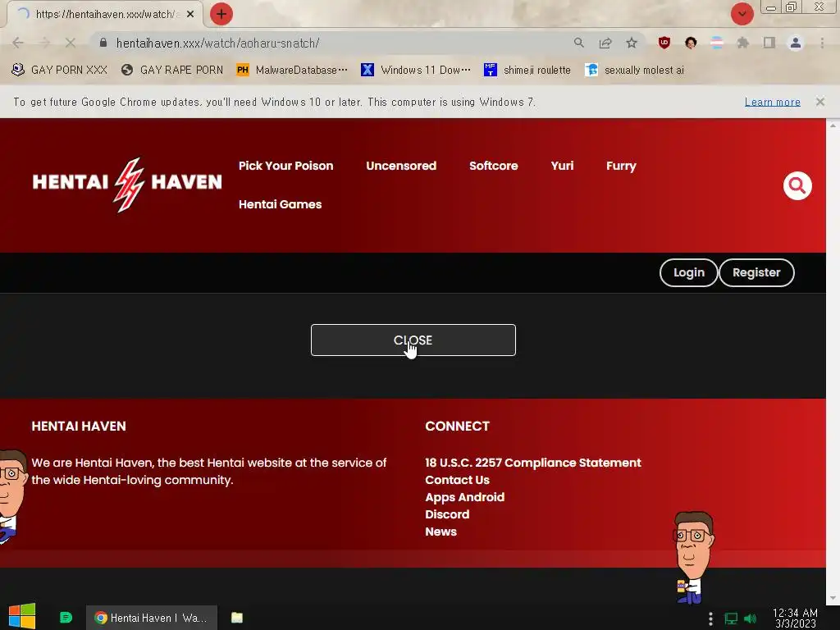Open the uBlock Origin extension
Viewport: 840px width, 630px height.
click(x=664, y=43)
